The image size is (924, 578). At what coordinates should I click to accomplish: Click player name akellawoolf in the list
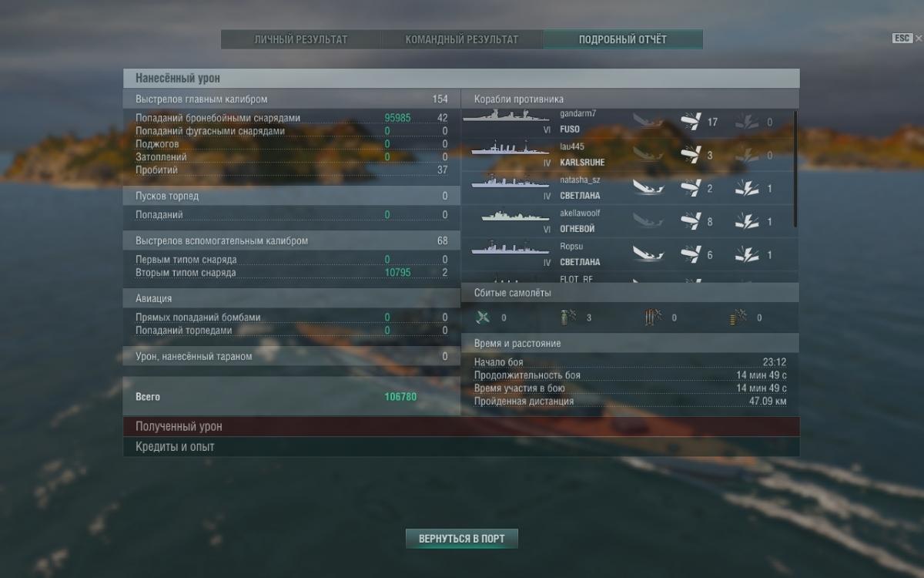(580, 213)
